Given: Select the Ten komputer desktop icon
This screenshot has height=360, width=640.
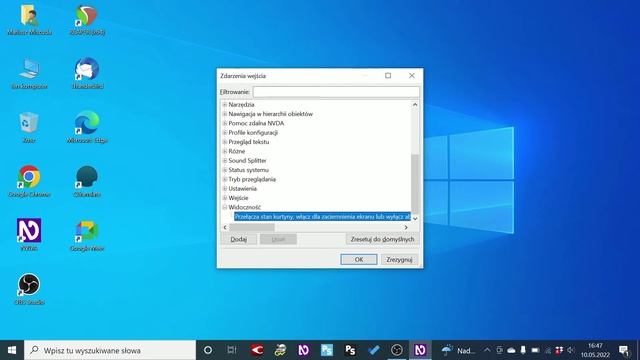Looking at the screenshot, I should point(29,73).
